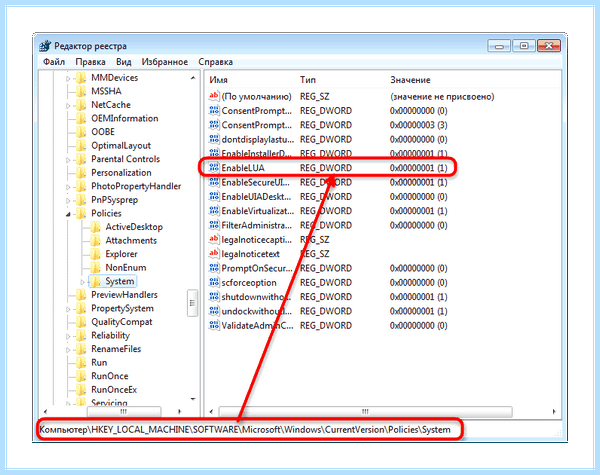This screenshot has width=600, height=475.
Task: Open the Справка menu
Action: coord(215,62)
